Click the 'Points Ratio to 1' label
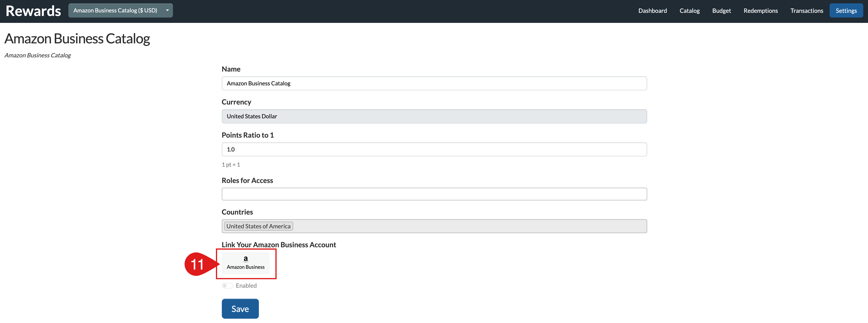This screenshot has height=323, width=868. point(248,135)
